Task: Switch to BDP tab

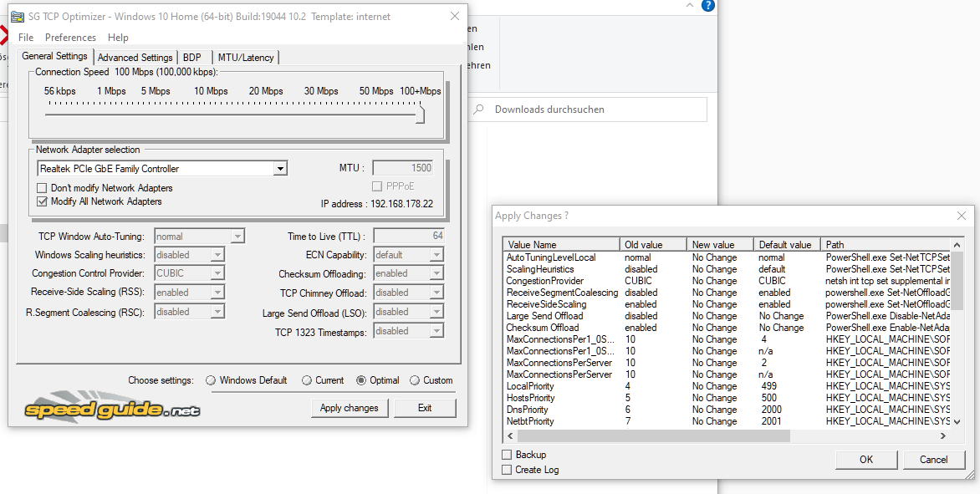Action: (192, 58)
